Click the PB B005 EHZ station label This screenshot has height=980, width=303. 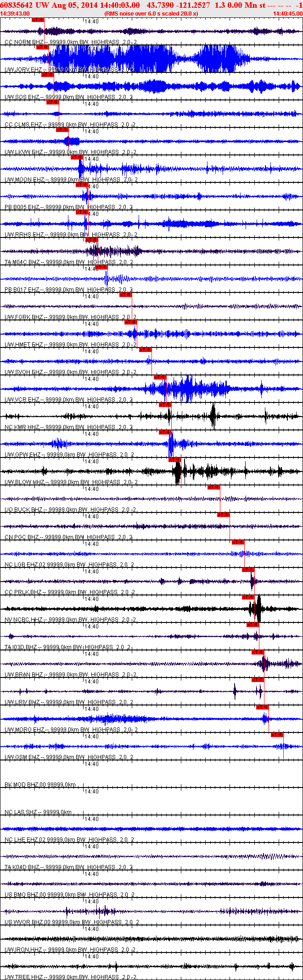click(22, 207)
